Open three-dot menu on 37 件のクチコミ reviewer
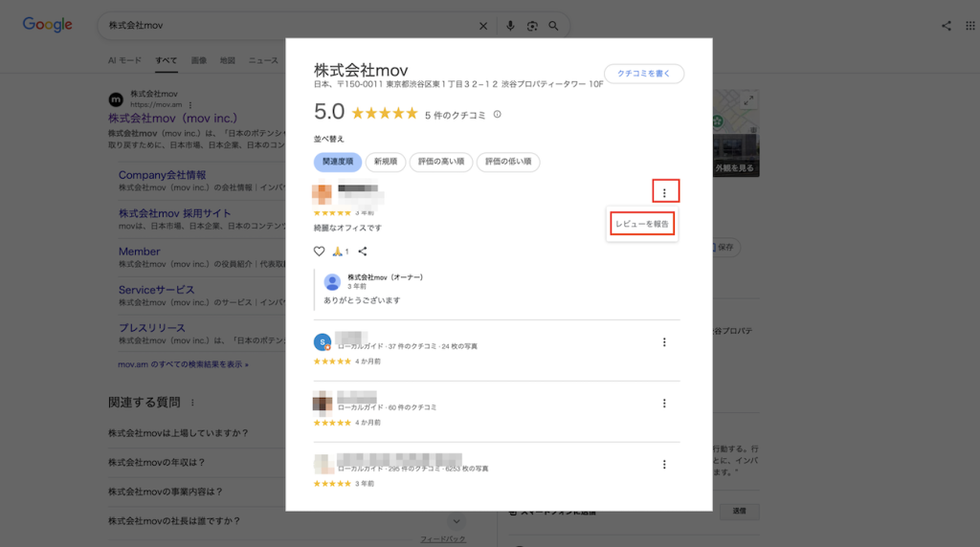Viewport: 980px width, 547px height. point(664,342)
